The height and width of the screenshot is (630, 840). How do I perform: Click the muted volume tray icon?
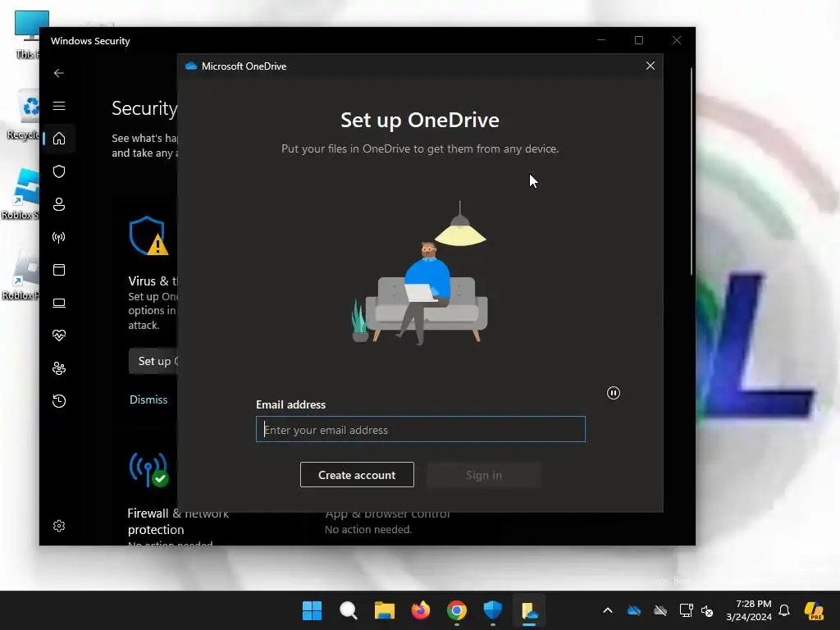coord(707,610)
